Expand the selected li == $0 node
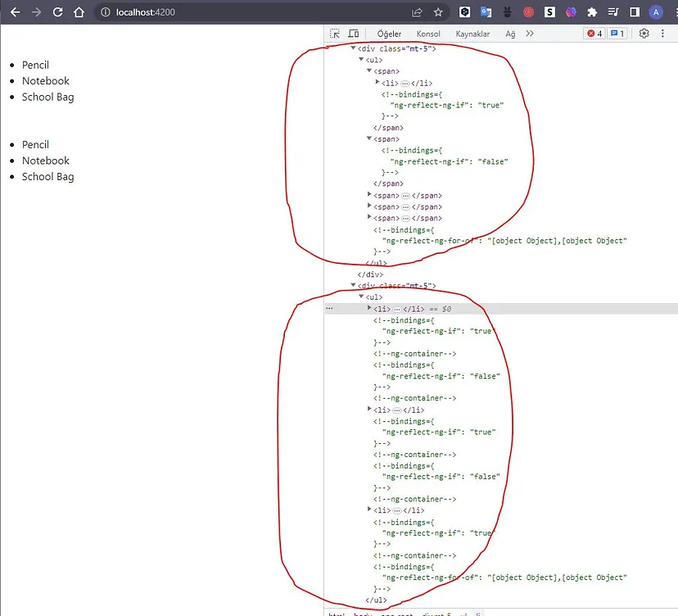Image resolution: width=678 pixels, height=616 pixels. pos(369,307)
